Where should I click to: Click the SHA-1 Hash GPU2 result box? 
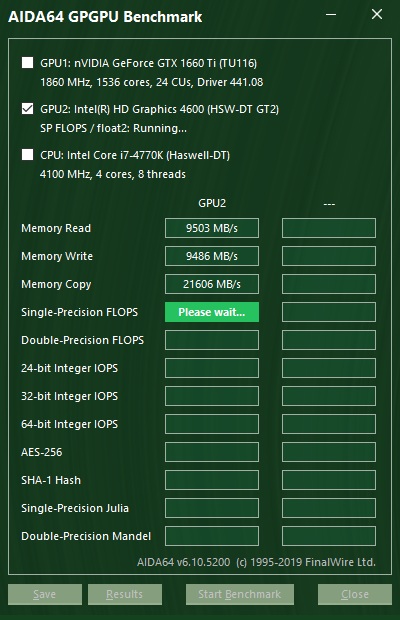pos(212,480)
